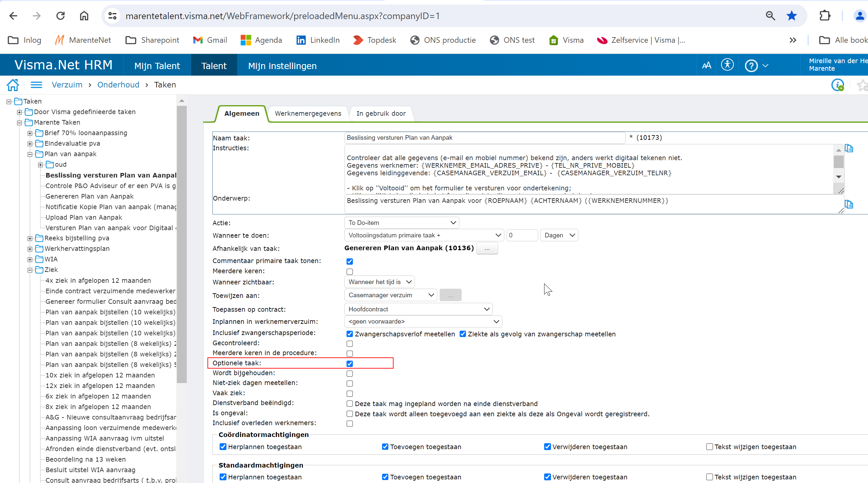Switch to the Werknemergegevens tab
The height and width of the screenshot is (483, 868).
click(x=308, y=113)
